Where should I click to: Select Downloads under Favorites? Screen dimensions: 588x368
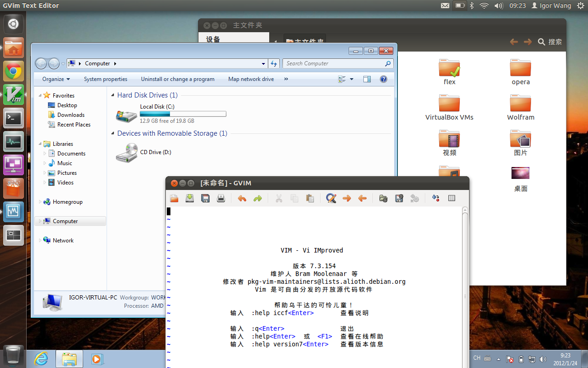click(x=71, y=115)
